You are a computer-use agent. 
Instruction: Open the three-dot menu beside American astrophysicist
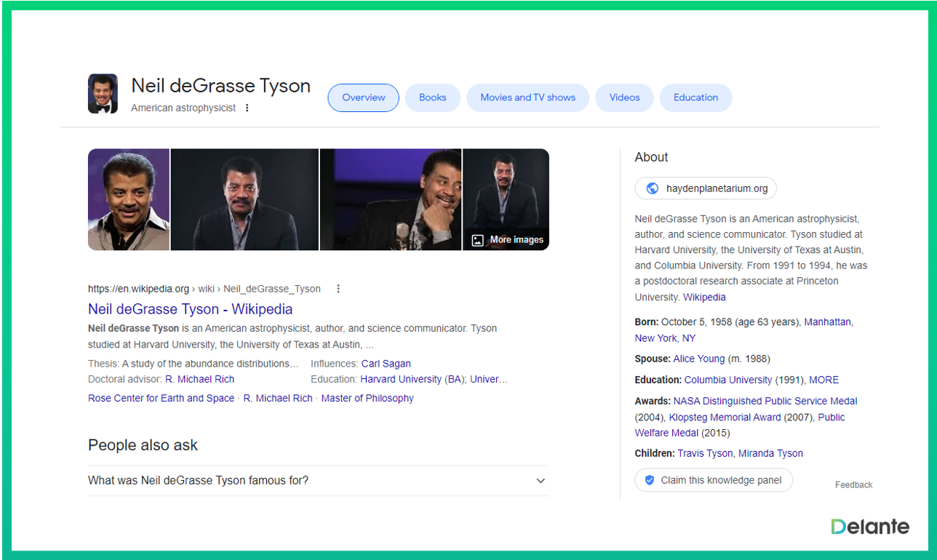click(247, 108)
